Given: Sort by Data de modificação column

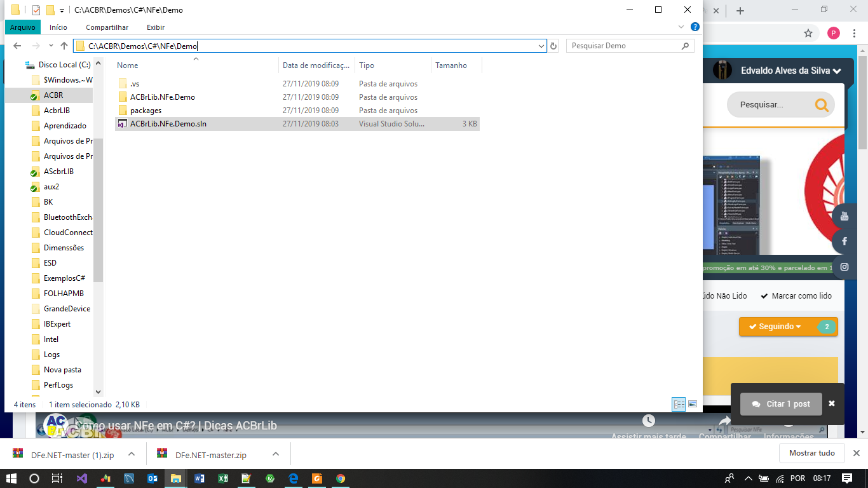Looking at the screenshot, I should tap(316, 65).
